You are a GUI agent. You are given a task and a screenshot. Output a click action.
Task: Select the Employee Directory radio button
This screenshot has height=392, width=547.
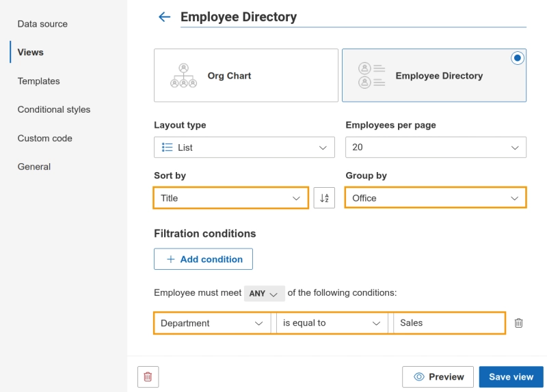click(x=518, y=58)
